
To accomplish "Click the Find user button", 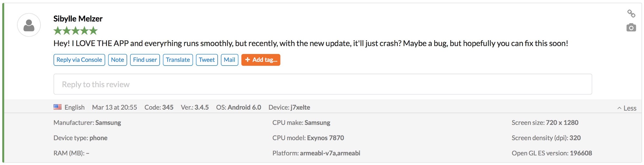I will (145, 60).
